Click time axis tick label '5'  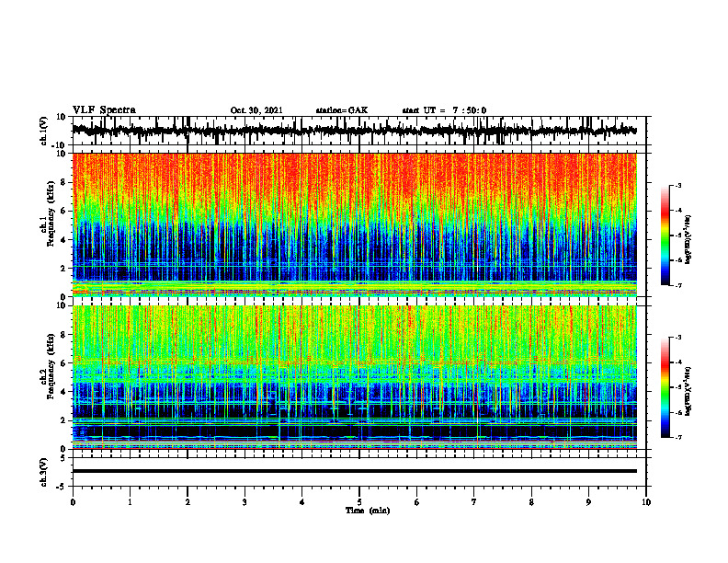(359, 502)
